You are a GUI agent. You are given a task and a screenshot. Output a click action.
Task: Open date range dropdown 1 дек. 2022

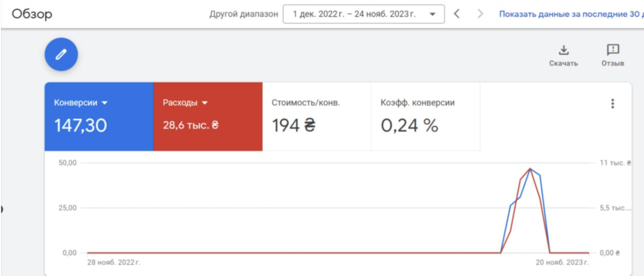coord(364,14)
